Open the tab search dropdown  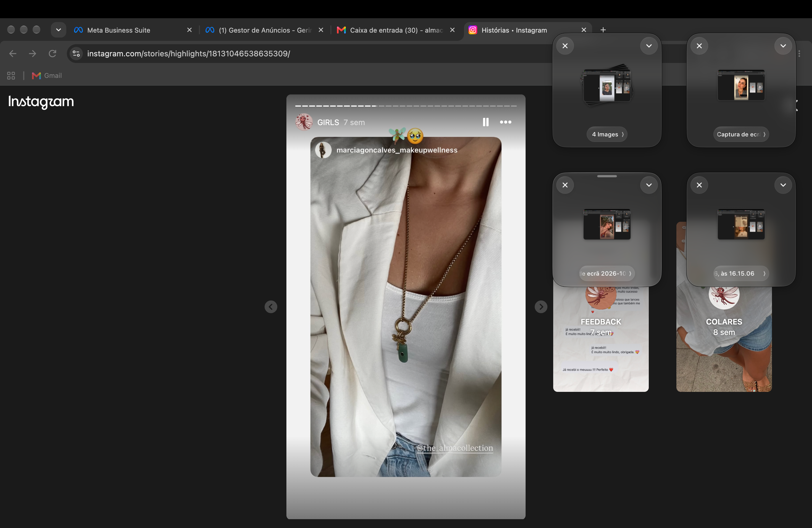point(58,30)
